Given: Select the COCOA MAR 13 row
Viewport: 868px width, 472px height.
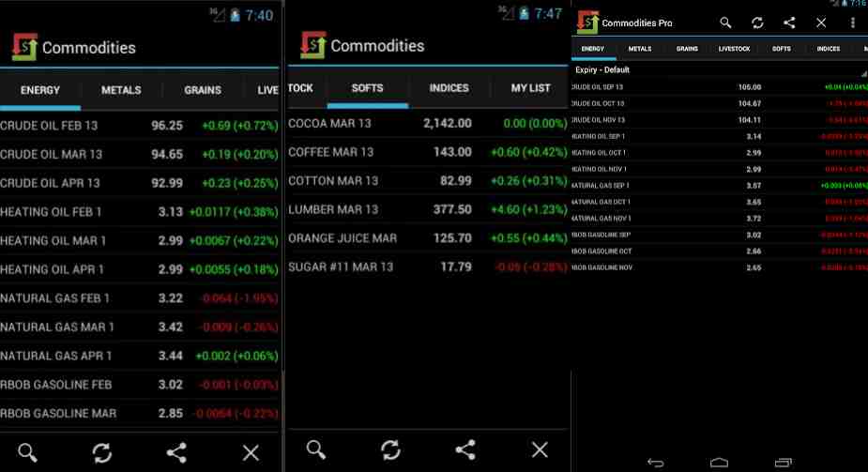Looking at the screenshot, I should pyautogui.click(x=427, y=123).
